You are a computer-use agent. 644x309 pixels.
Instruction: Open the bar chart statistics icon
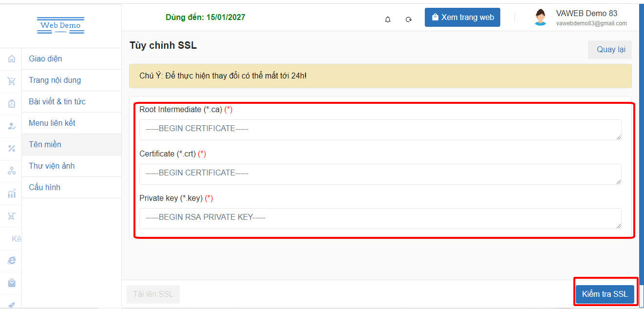pos(12,193)
